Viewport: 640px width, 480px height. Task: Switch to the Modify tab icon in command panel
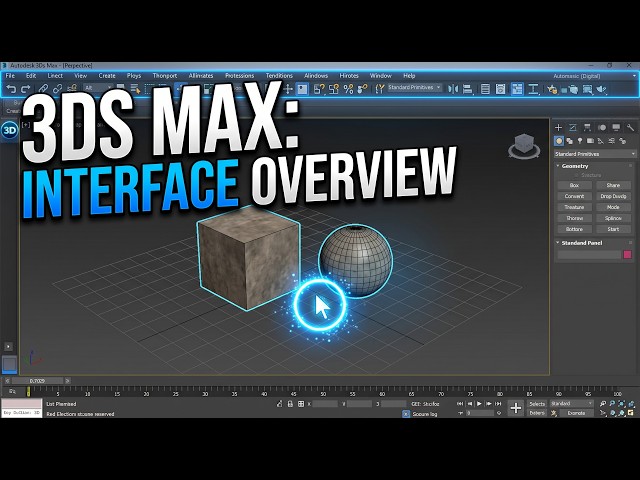click(573, 128)
